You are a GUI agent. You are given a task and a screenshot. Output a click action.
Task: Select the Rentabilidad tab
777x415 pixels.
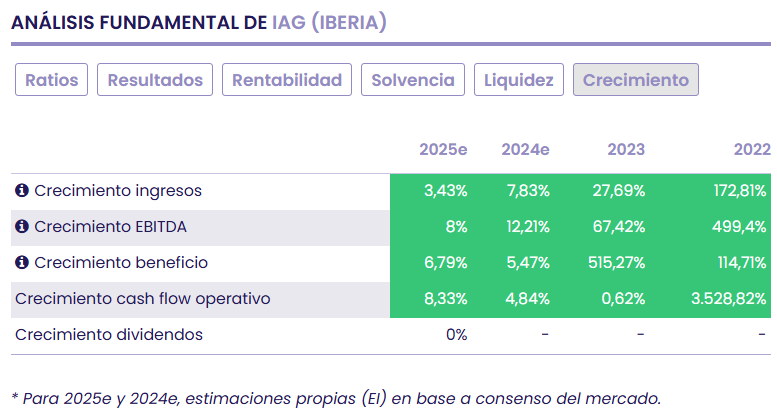[287, 80]
